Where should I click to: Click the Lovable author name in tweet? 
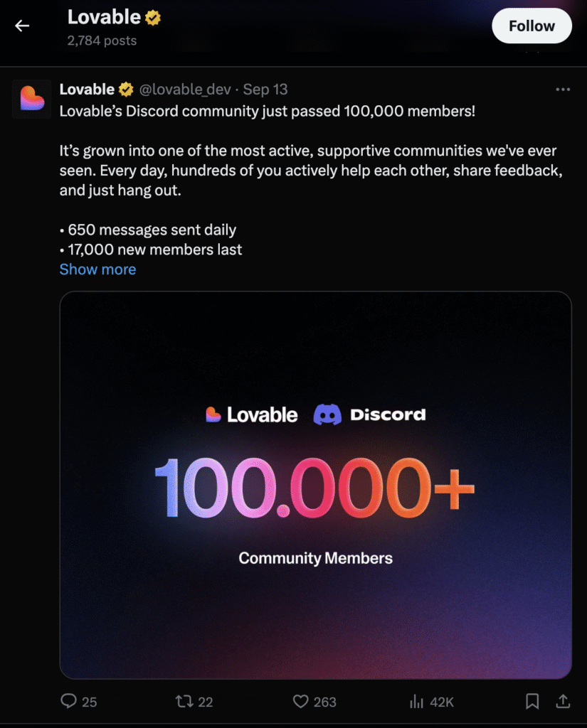(x=87, y=90)
